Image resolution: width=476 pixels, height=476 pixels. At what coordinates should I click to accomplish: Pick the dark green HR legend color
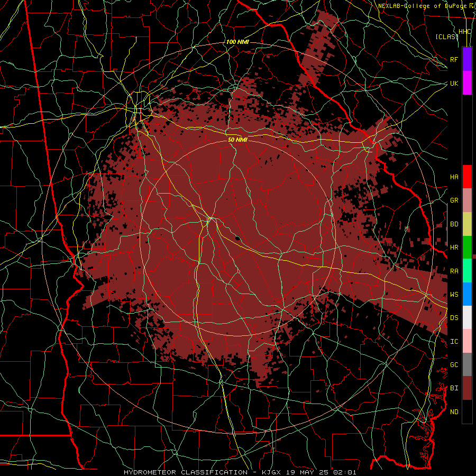[467, 247]
